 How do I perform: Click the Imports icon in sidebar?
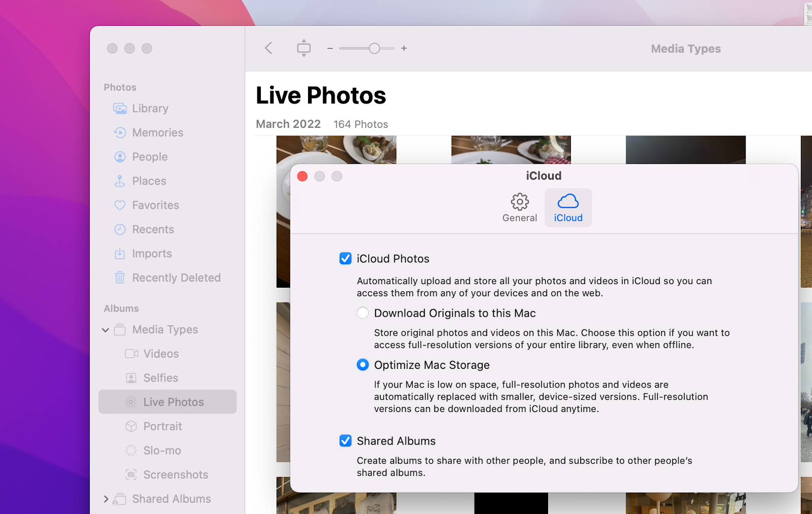click(x=120, y=253)
